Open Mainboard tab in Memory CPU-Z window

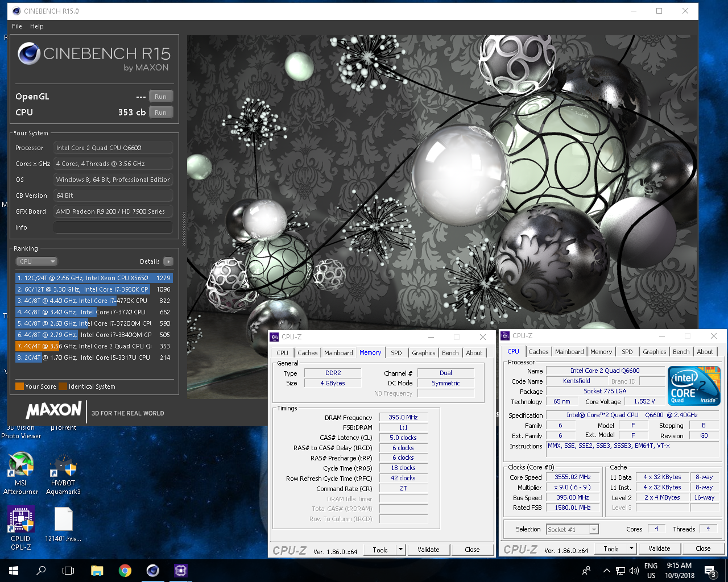click(x=338, y=353)
